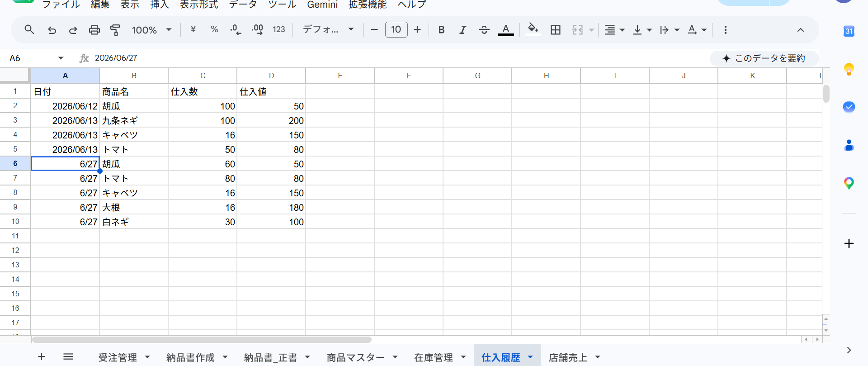Screen dimensions: 868x366
Task: Add a new sheet with plus button
Action: (42, 356)
